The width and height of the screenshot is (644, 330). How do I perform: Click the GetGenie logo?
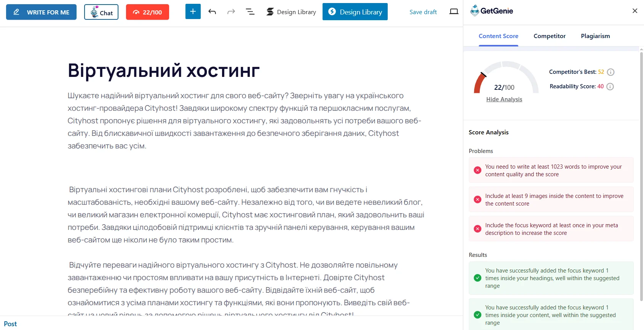pos(492,11)
